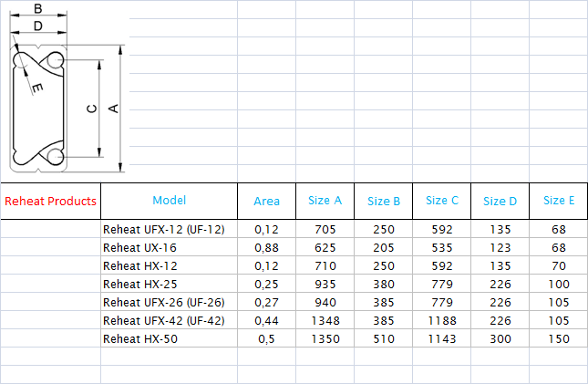
Task: Select Size C value 1188
Action: coord(442,320)
